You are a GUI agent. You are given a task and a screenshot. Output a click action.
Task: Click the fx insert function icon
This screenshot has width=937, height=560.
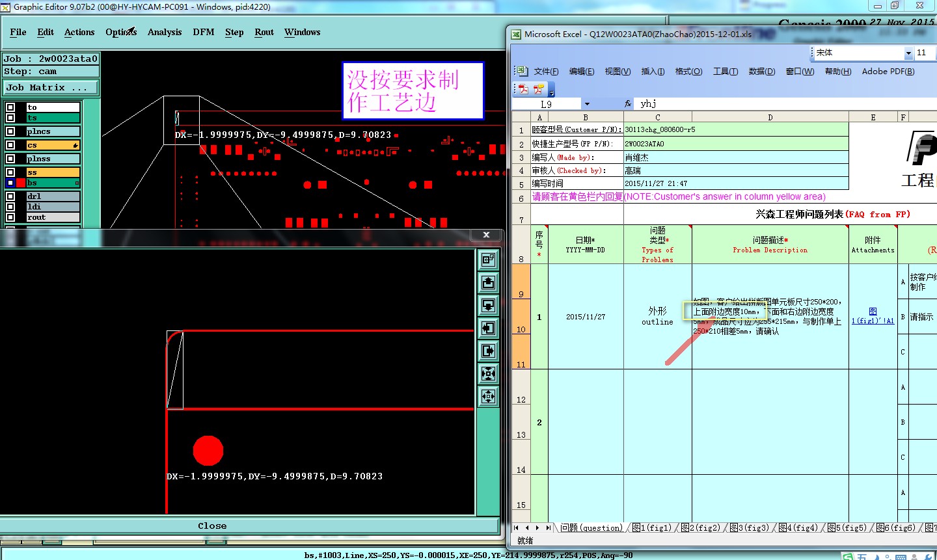coord(628,104)
